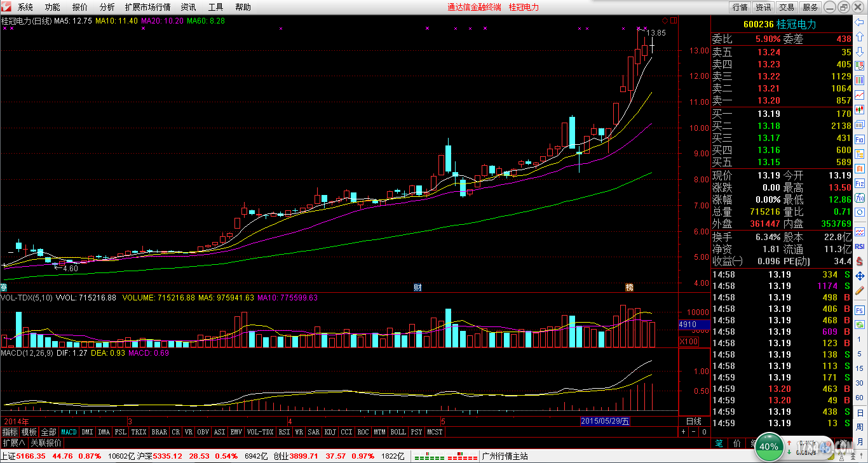Select the CCI indicator tab
The image size is (868, 463).
point(346,432)
